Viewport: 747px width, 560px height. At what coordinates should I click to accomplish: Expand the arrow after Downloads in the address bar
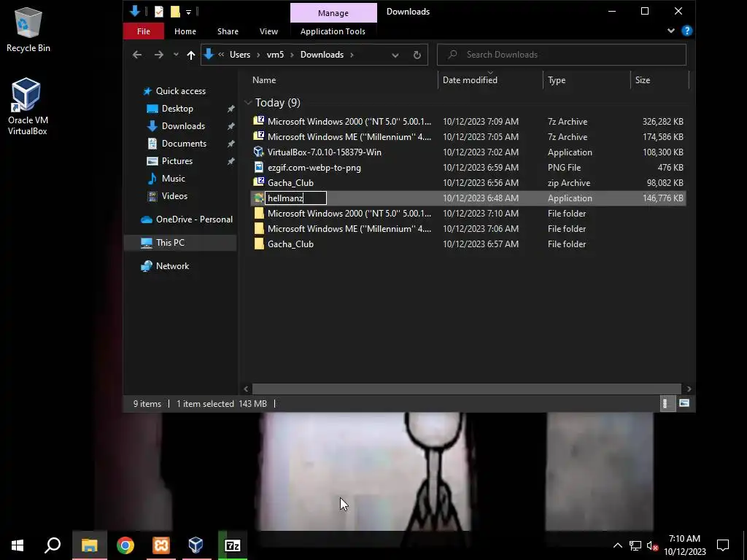(x=352, y=55)
